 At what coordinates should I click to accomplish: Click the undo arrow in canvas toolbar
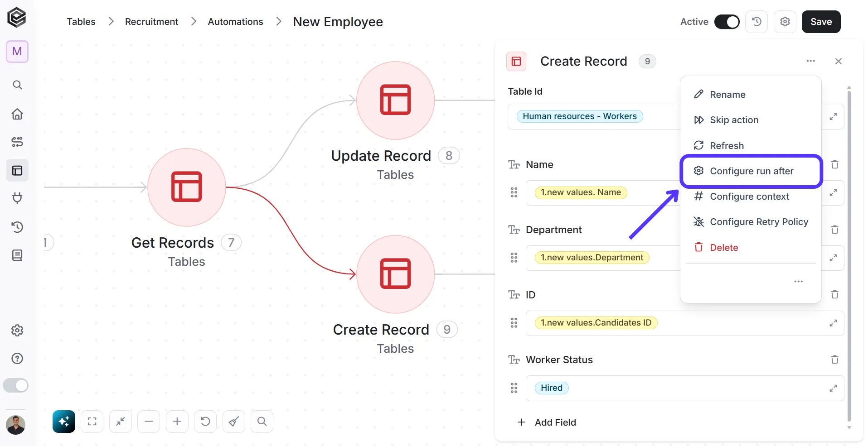point(205,422)
